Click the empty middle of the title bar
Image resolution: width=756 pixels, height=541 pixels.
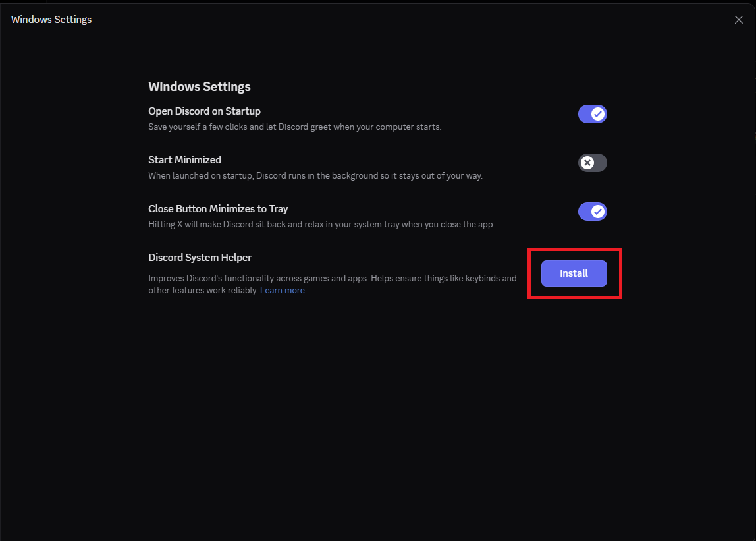(395, 20)
